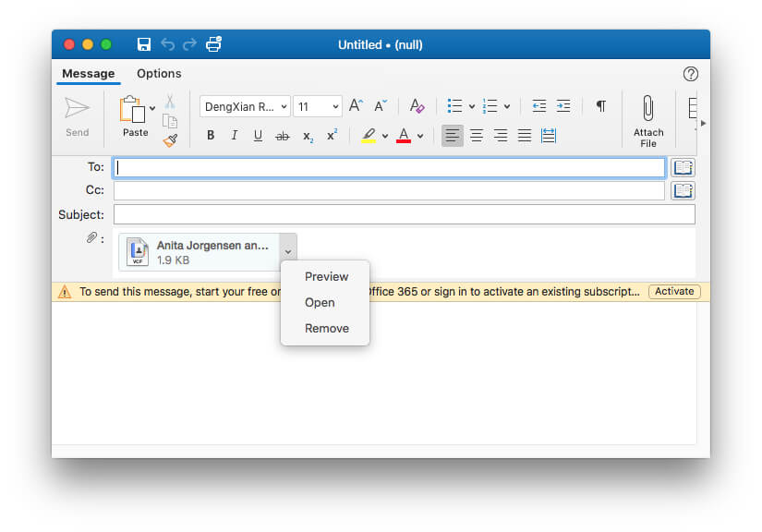Select the Format Painter

(x=170, y=140)
